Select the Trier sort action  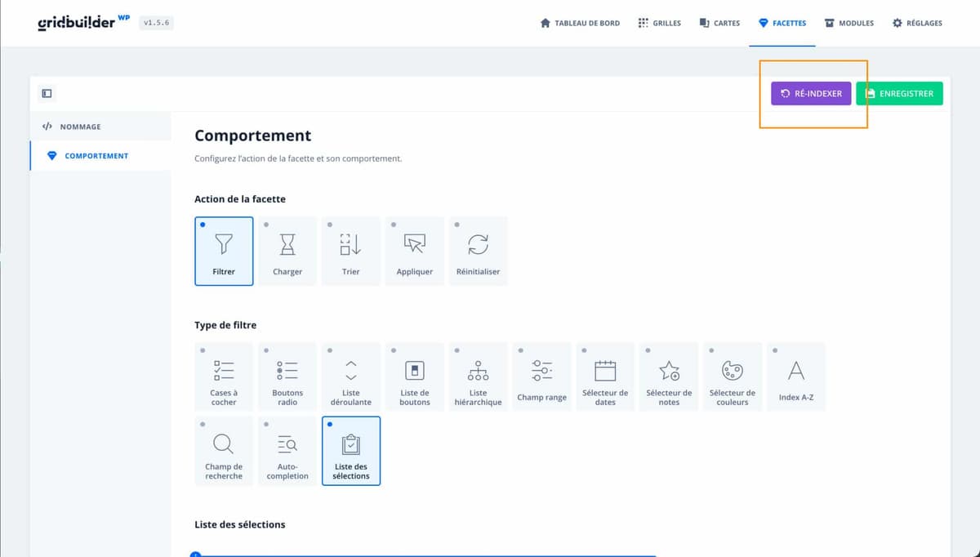pyautogui.click(x=351, y=251)
